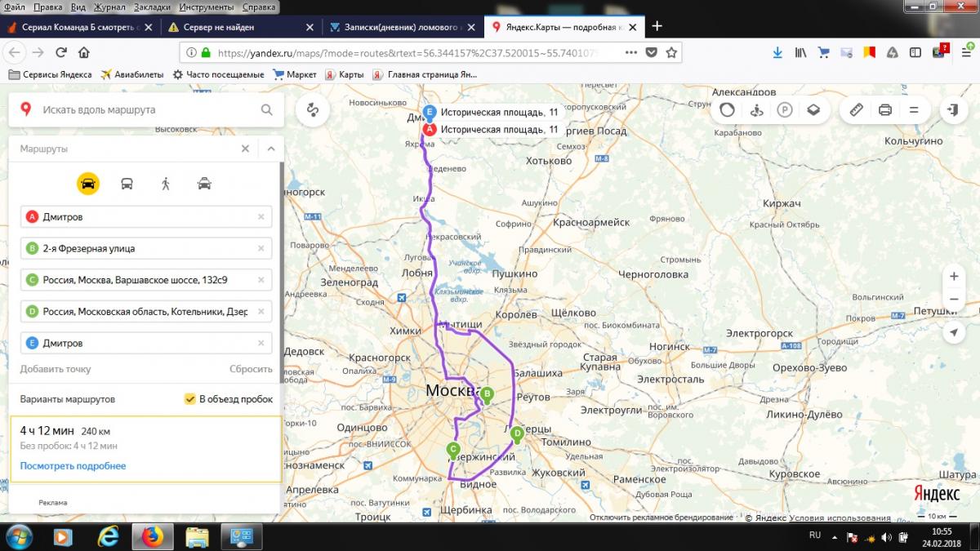Click RU language indicator in tray
The width and height of the screenshot is (980, 551).
point(814,535)
